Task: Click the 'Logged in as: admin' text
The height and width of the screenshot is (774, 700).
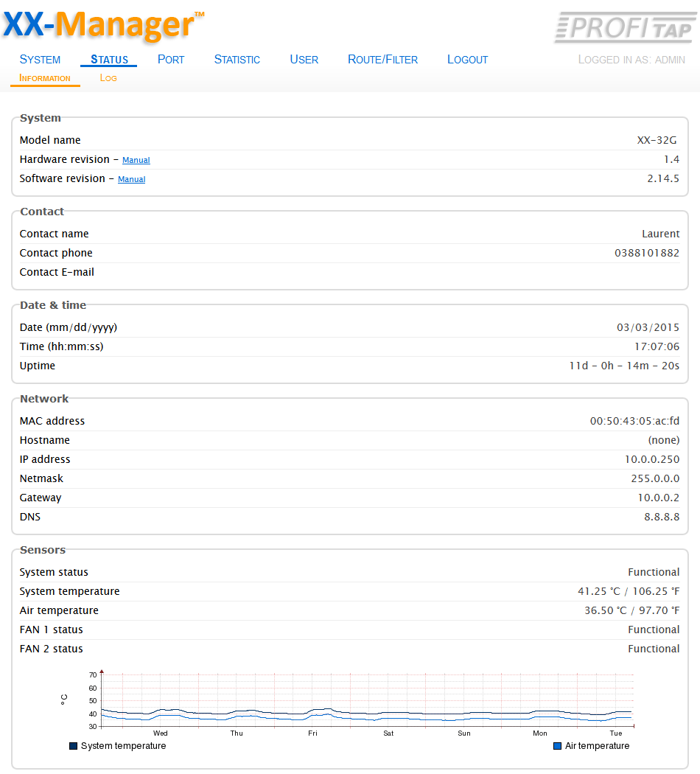Action: click(x=631, y=60)
